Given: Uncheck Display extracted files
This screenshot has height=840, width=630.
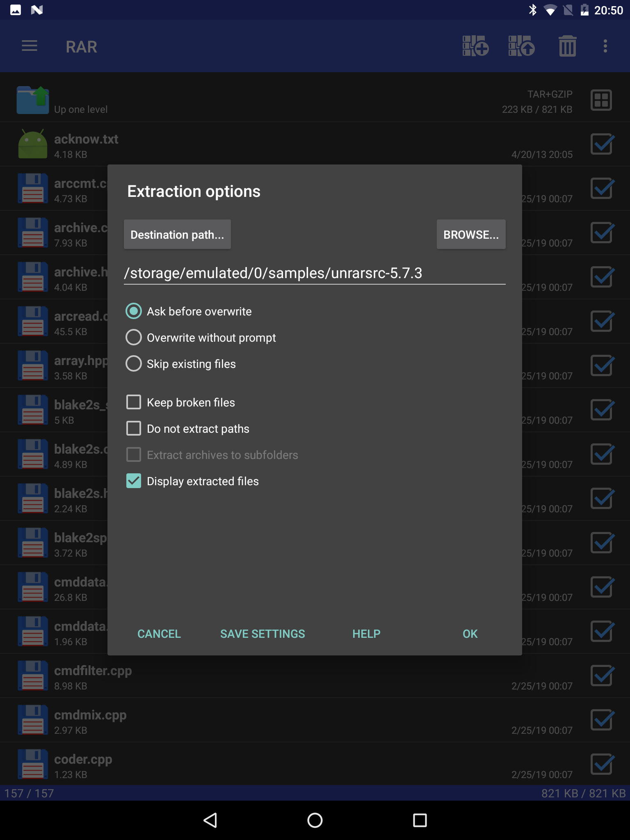Looking at the screenshot, I should point(134,481).
